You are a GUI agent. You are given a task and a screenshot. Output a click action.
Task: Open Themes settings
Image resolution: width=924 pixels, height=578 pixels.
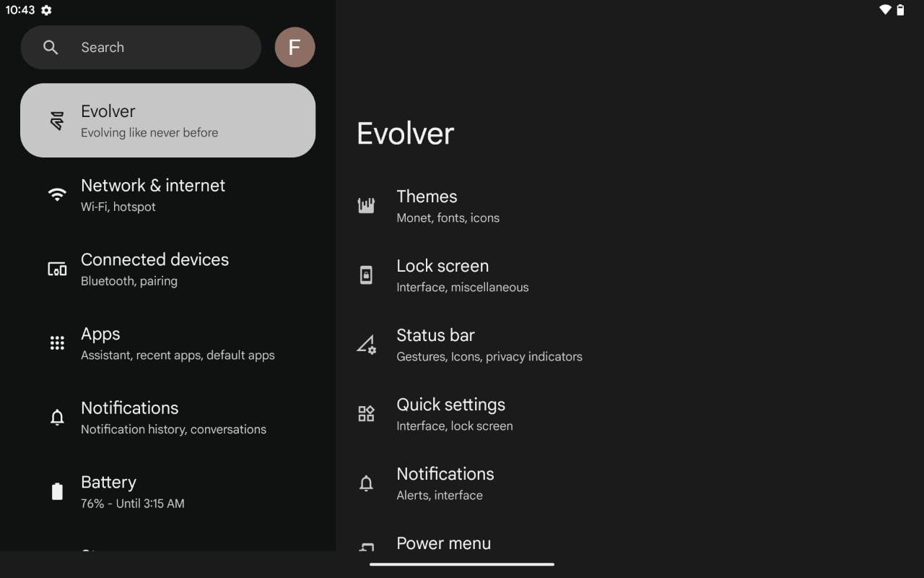[x=629, y=206]
